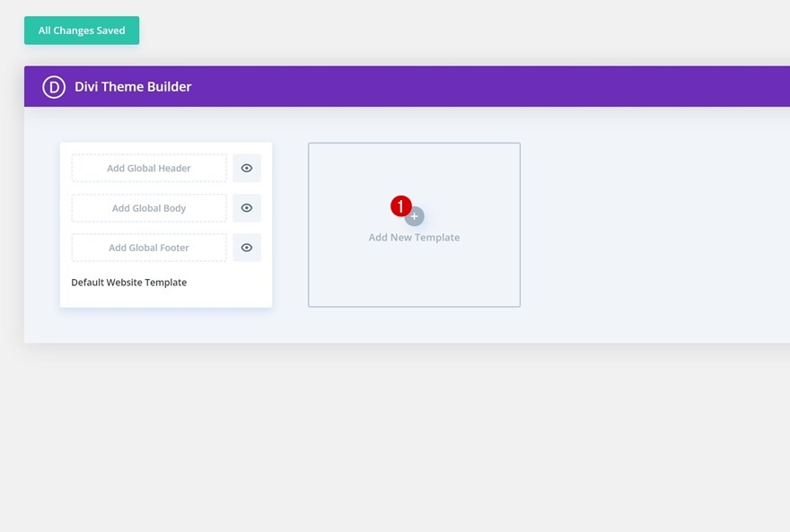Image resolution: width=790 pixels, height=532 pixels.
Task: Click the Add Global Header slot
Action: [149, 168]
